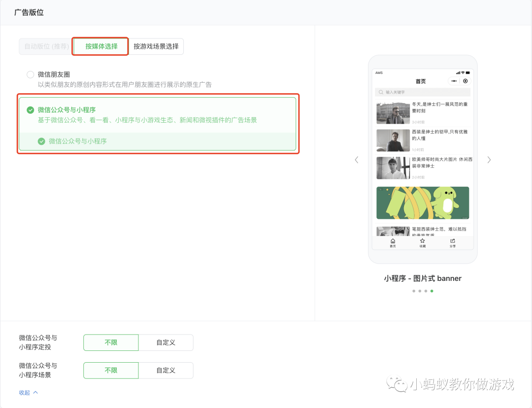The width and height of the screenshot is (532, 408).
Task: Click the 输入关键字 search field in preview
Action: pyautogui.click(x=423, y=92)
